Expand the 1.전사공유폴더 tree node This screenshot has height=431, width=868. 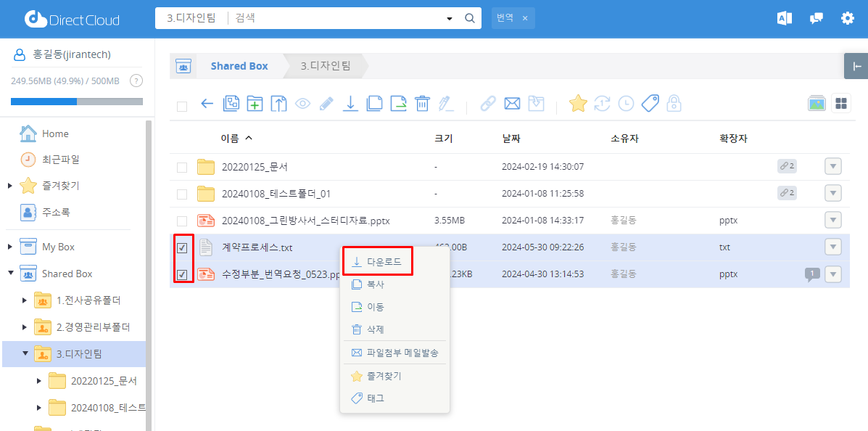tap(25, 300)
